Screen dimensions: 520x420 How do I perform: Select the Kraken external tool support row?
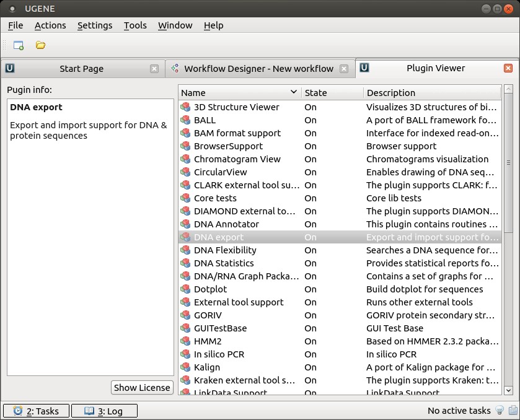click(x=340, y=380)
